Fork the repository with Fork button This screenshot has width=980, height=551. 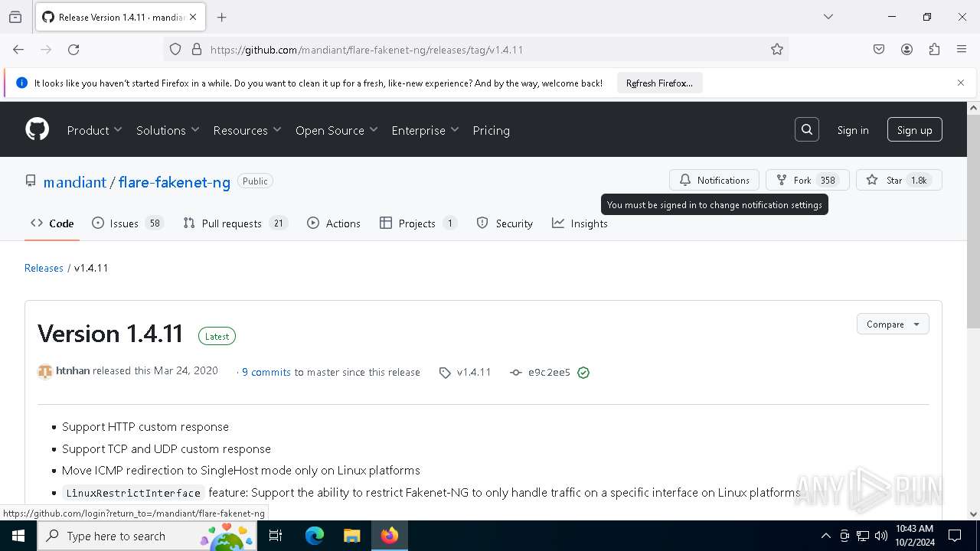(807, 180)
